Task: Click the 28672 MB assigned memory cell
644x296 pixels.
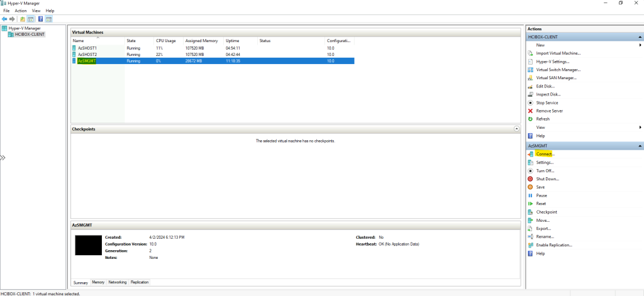Action: tap(194, 61)
